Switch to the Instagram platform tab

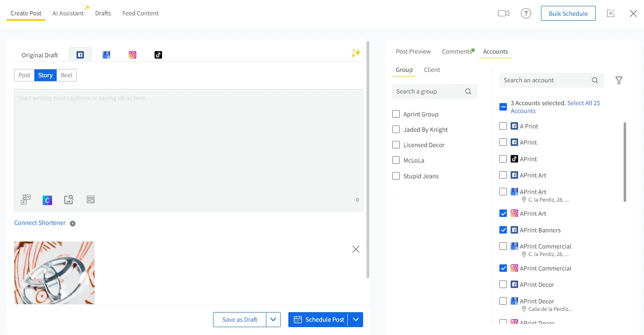tap(133, 55)
